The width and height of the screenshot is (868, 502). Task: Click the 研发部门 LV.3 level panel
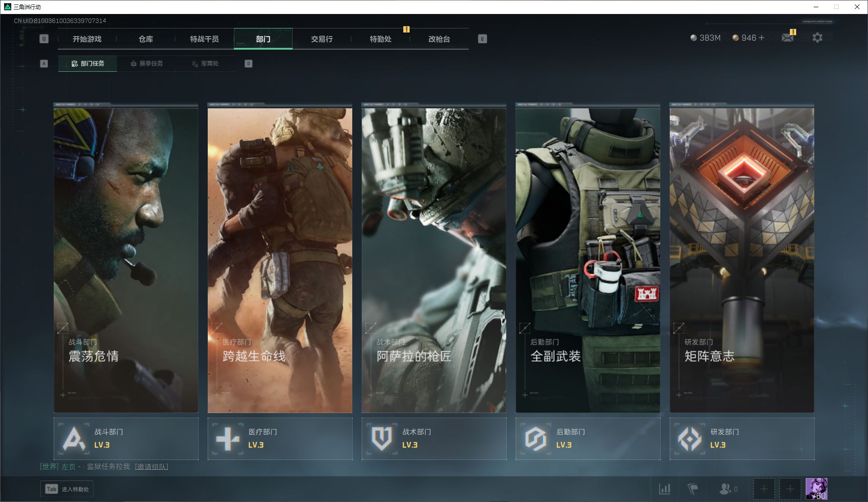coord(742,438)
